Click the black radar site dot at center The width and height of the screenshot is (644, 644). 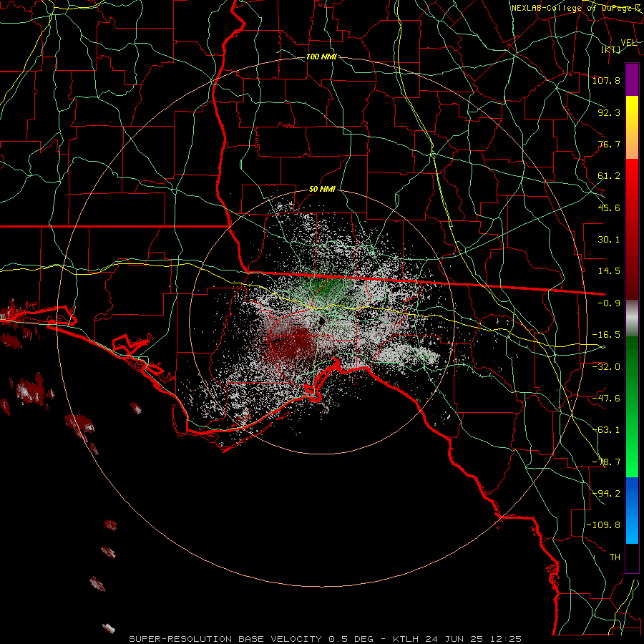pyautogui.click(x=322, y=321)
